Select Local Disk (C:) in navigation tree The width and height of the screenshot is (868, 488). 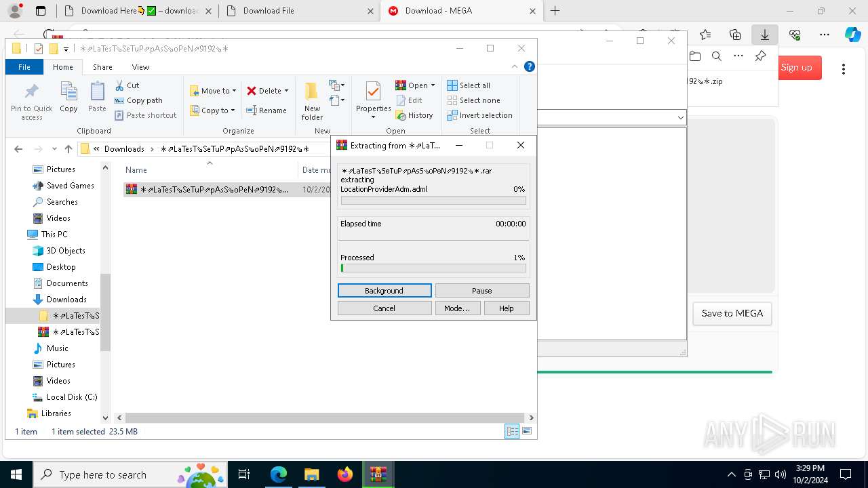click(72, 397)
